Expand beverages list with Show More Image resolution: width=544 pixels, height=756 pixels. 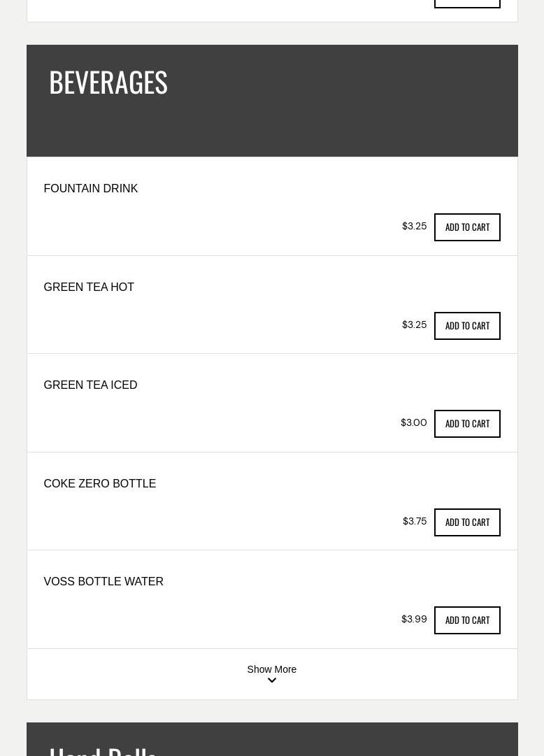[x=271, y=669]
